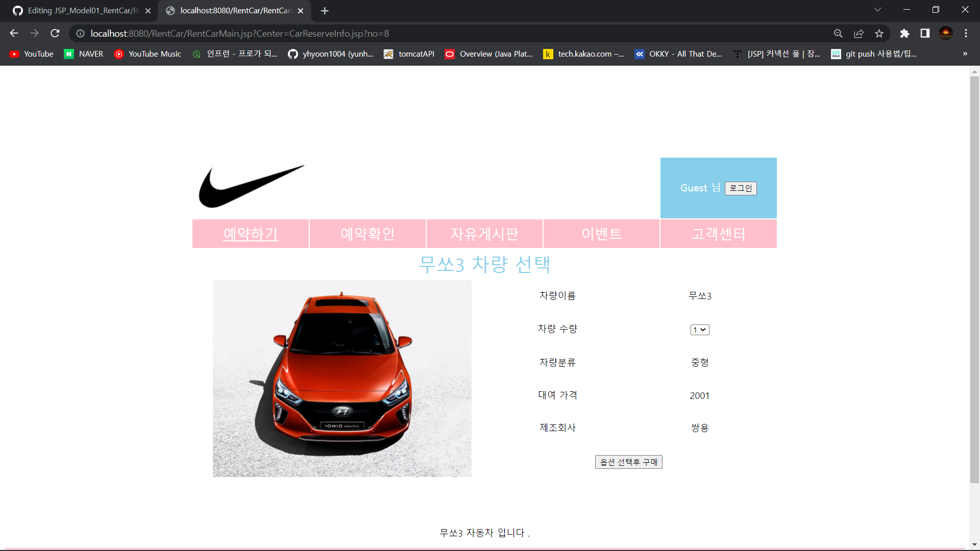
Task: Navigate back to previous page
Action: (x=13, y=33)
